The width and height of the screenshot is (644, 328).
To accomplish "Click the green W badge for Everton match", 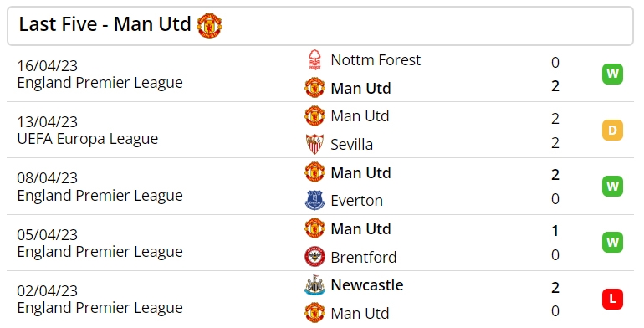I will 612,187.
